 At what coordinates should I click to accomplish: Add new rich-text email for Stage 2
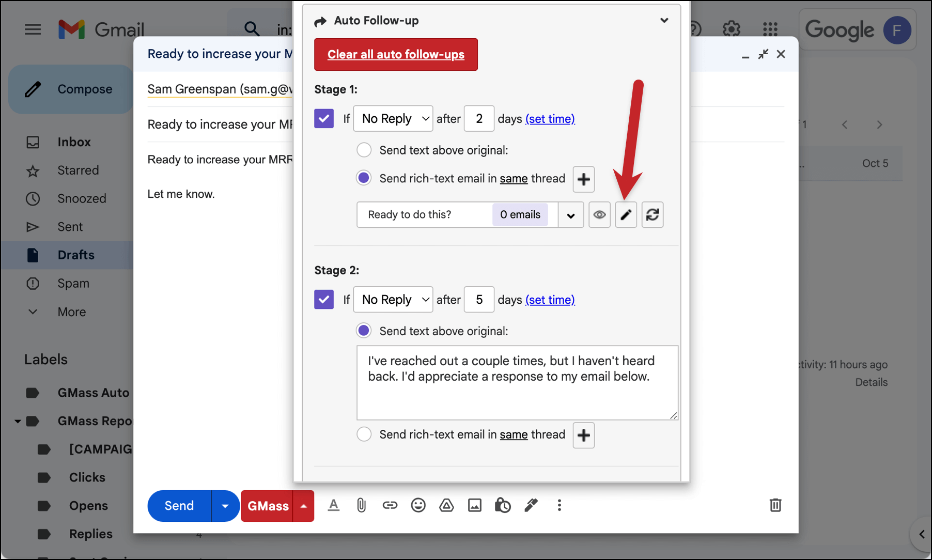[x=583, y=435]
